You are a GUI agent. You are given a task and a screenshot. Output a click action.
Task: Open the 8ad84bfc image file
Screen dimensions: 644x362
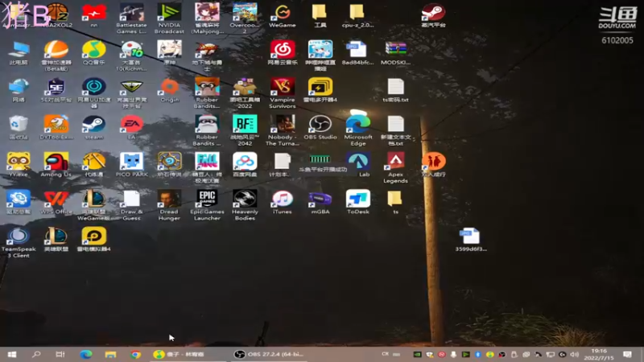tap(357, 53)
